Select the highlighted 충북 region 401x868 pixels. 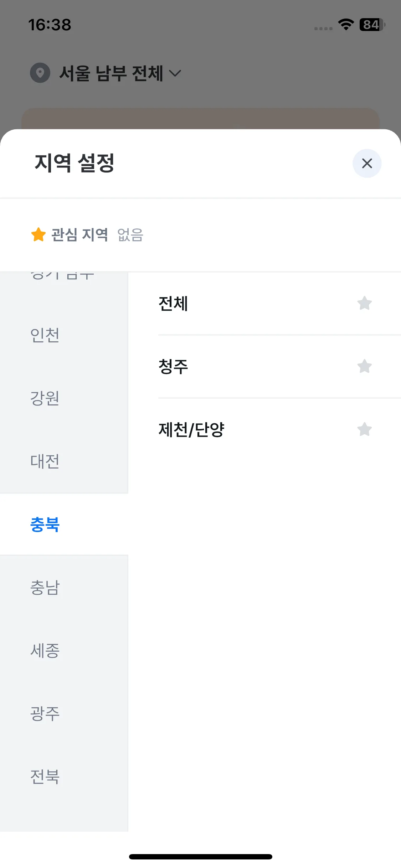coord(64,525)
